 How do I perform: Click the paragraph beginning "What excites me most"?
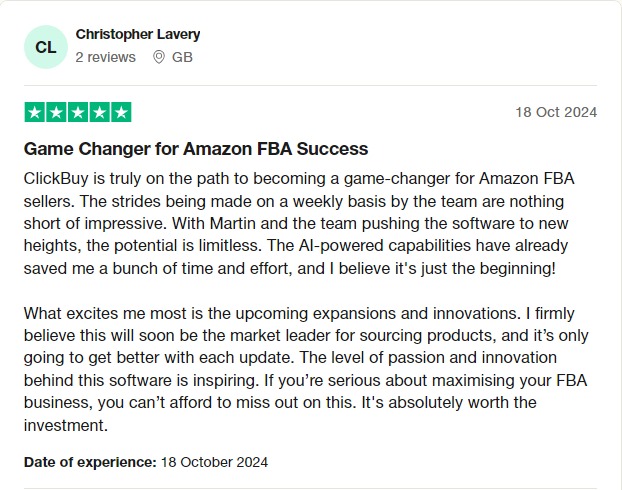coord(306,369)
